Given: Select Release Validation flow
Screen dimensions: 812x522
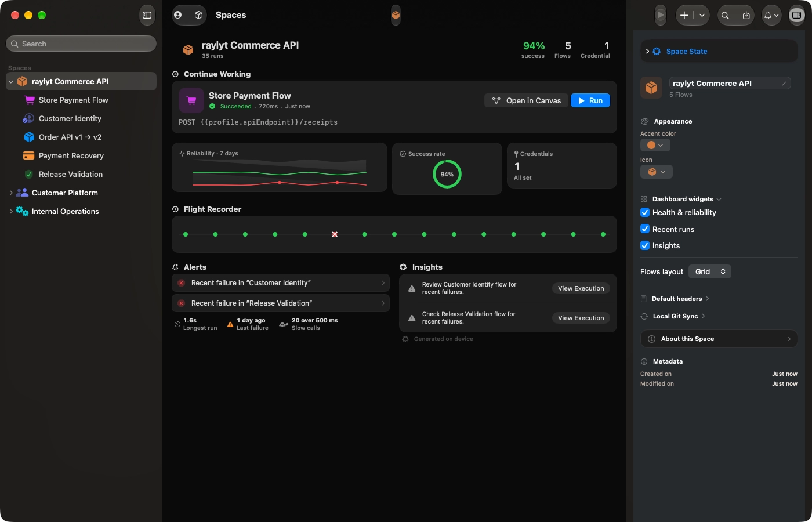Looking at the screenshot, I should (x=82, y=174).
